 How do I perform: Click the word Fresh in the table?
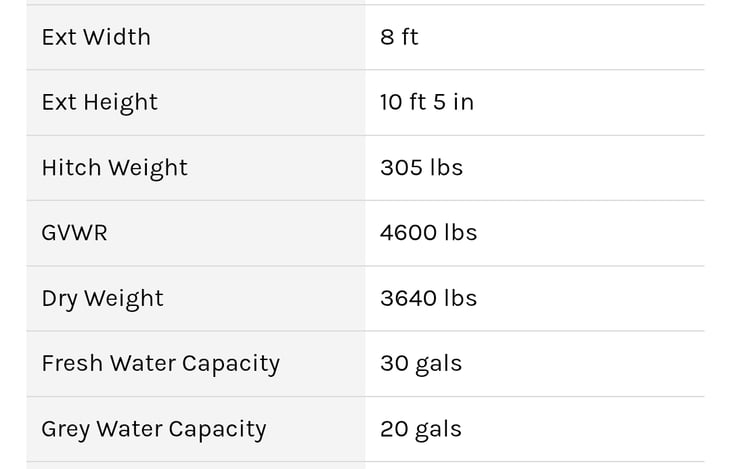pos(72,363)
